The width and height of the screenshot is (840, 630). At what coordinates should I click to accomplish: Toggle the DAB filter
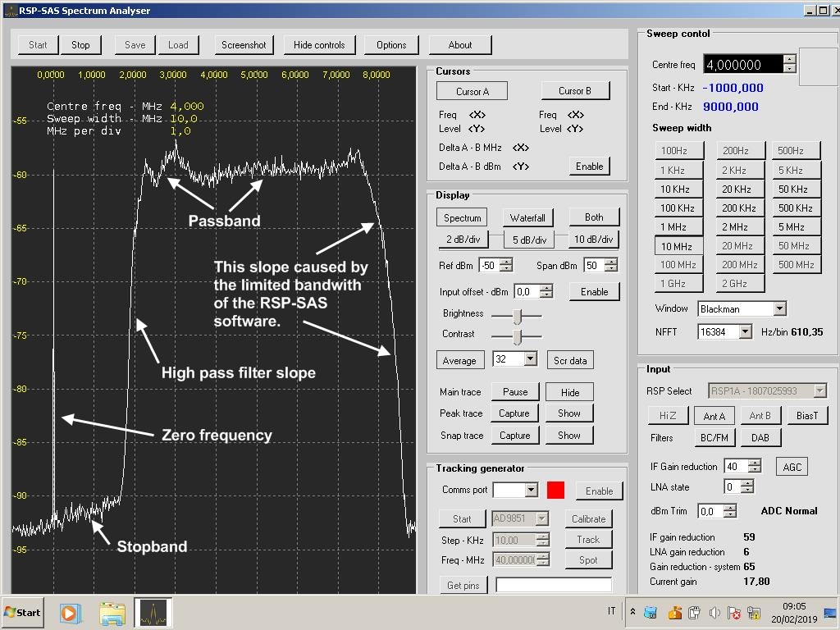pyautogui.click(x=760, y=438)
